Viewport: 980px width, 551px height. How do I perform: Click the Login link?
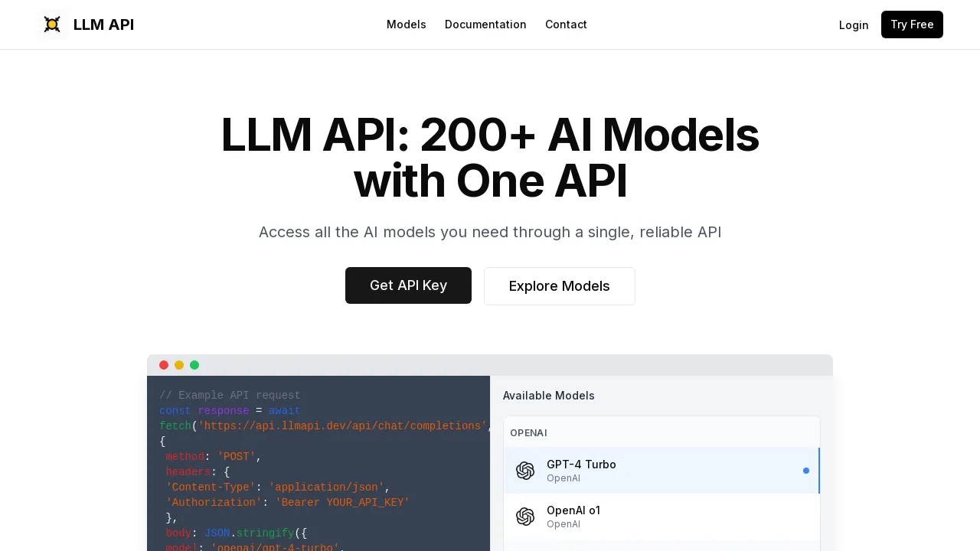click(x=854, y=24)
